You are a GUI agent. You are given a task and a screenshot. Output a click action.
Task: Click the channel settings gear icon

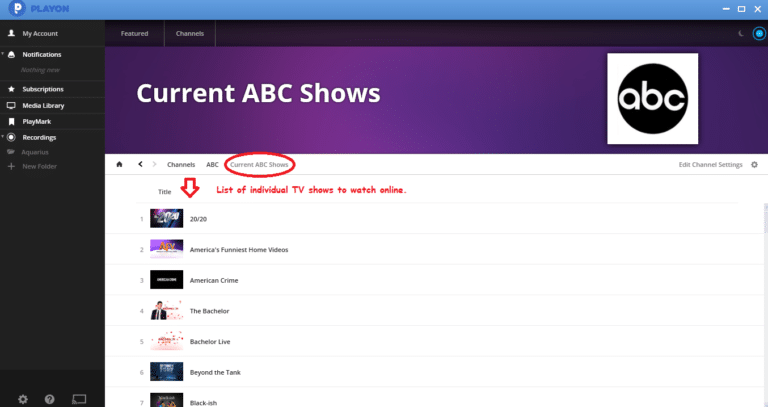click(x=754, y=165)
